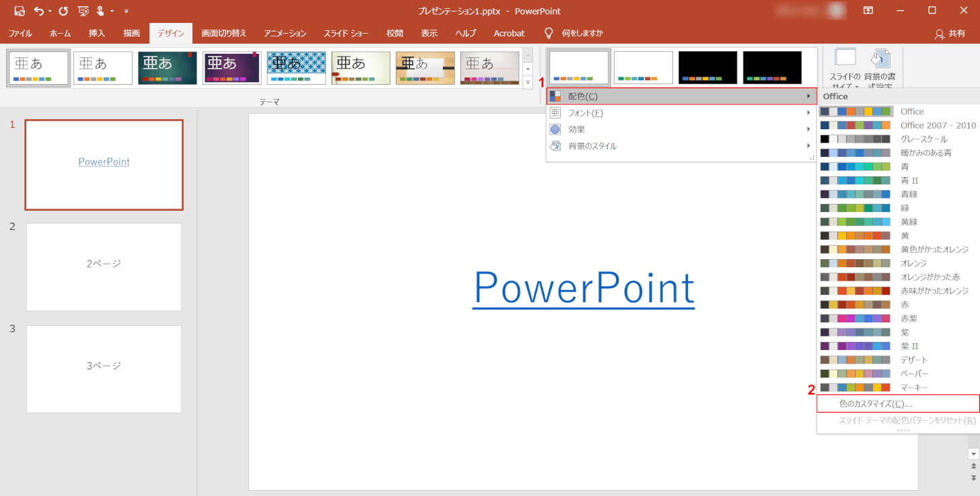Open the 効果 submenu item

tap(681, 129)
